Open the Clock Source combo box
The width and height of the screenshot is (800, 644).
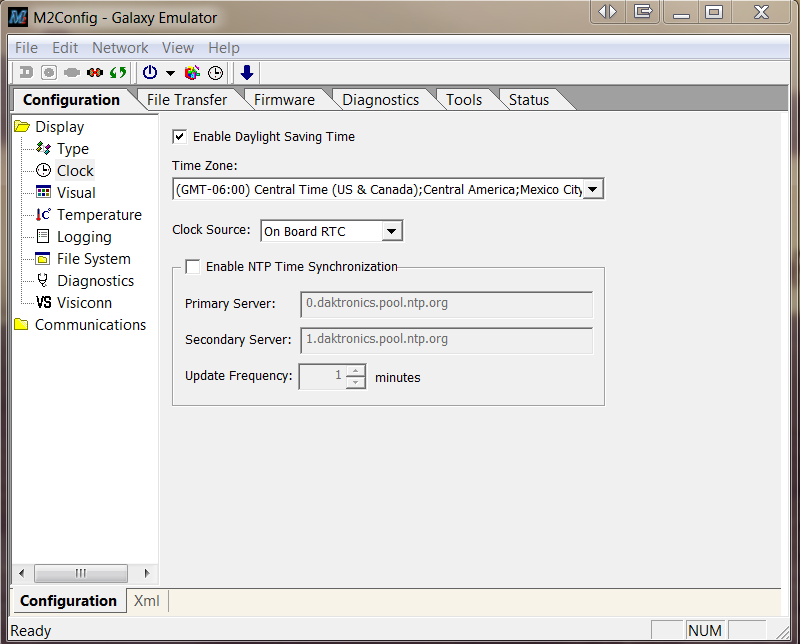tap(392, 231)
